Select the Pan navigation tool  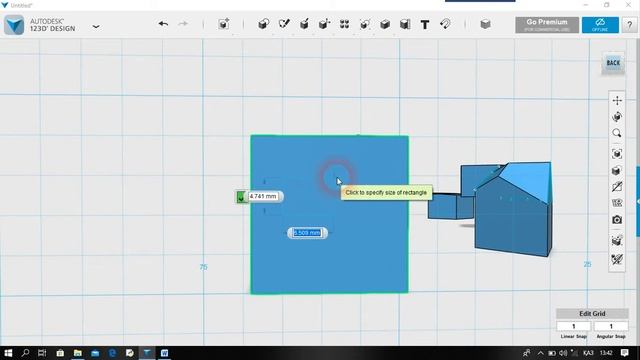pos(617,100)
